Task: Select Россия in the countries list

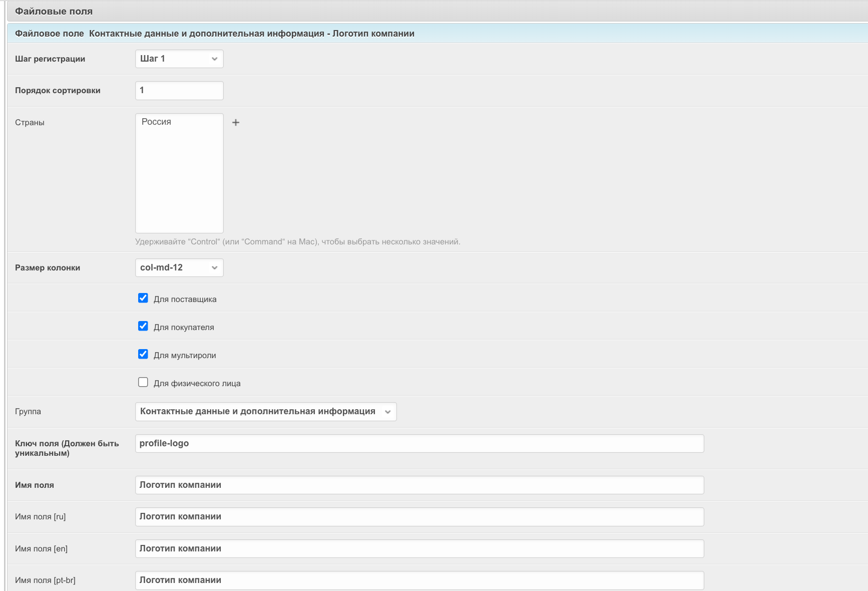Action: click(157, 122)
